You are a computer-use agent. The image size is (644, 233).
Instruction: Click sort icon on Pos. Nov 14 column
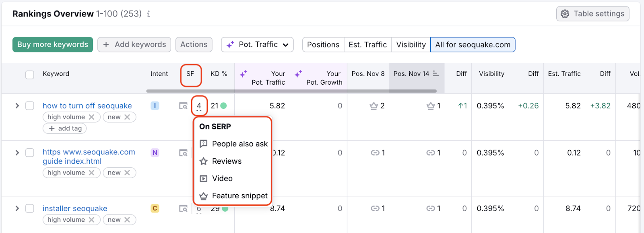click(x=436, y=73)
